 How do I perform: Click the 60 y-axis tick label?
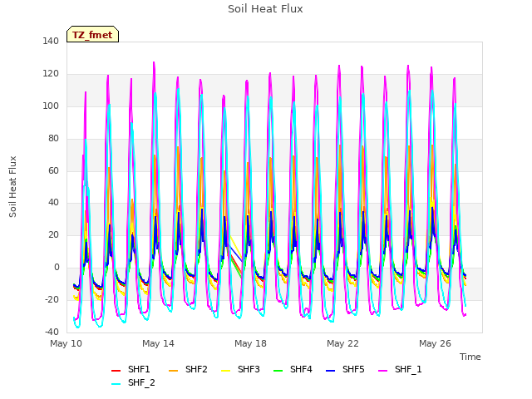pyautogui.click(x=53, y=170)
